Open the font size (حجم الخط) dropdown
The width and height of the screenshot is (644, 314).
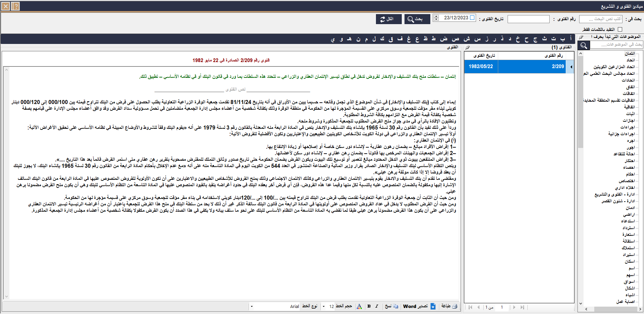324,306
